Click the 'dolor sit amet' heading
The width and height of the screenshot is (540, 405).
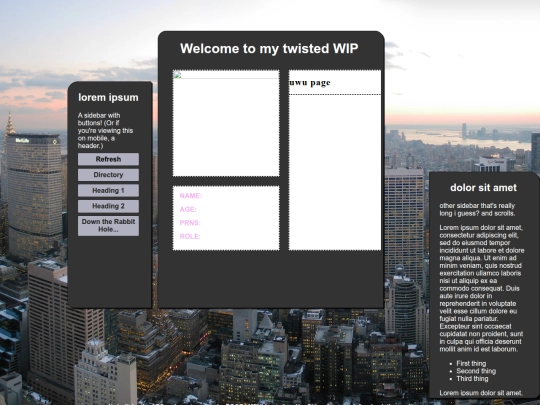click(483, 188)
